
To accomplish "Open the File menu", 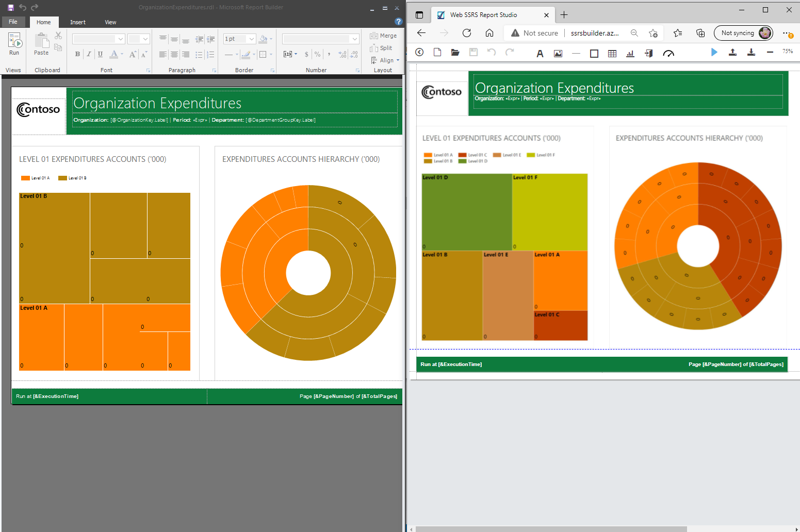I will coord(13,22).
